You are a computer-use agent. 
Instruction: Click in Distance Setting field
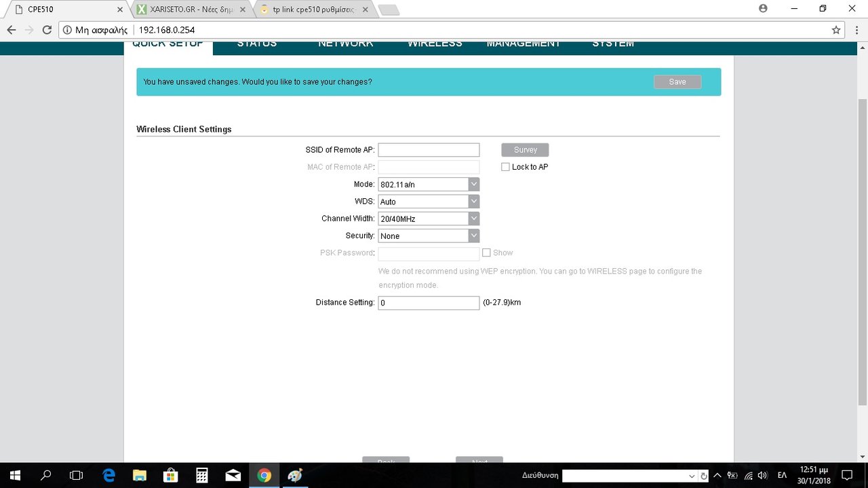[x=429, y=303]
